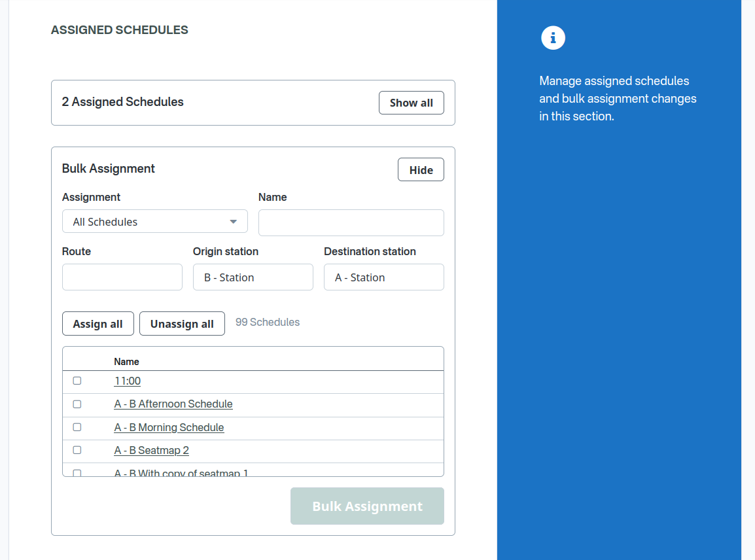
Task: Click inside the Route input field
Action: click(122, 277)
